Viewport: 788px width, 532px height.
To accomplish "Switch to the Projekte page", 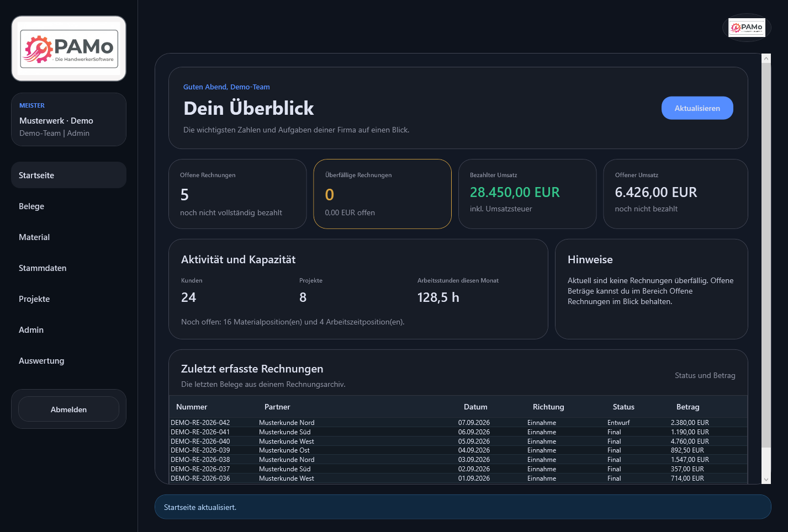I will click(69, 299).
